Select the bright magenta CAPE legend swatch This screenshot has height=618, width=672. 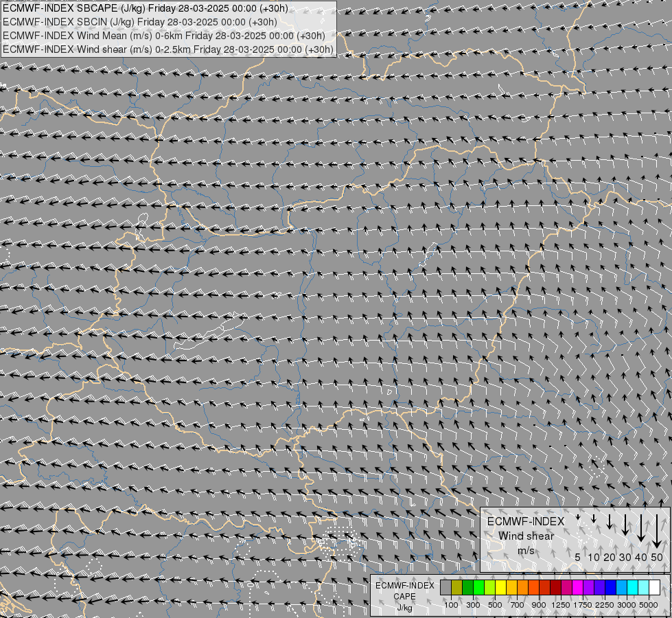tap(578, 587)
